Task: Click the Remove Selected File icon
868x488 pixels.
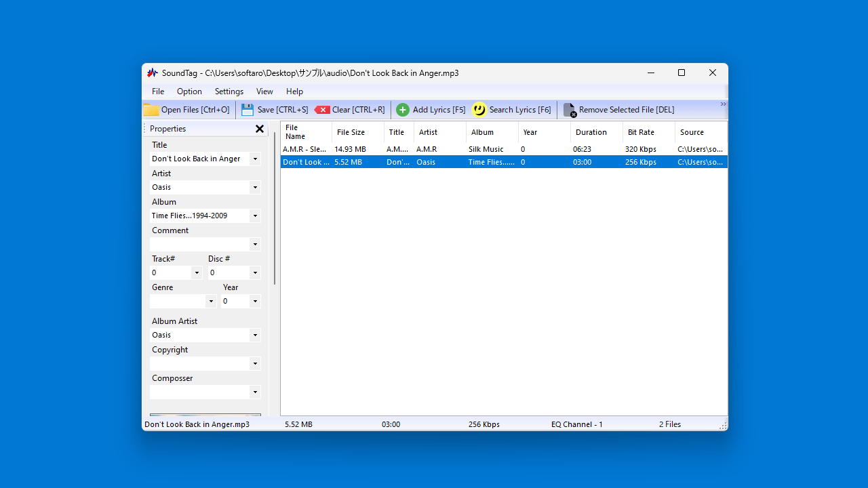Action: click(570, 110)
